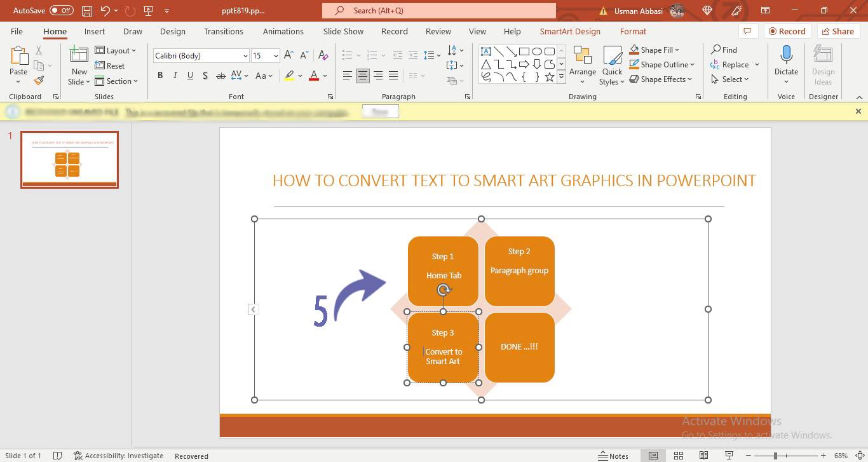Clear all formatting
The image size is (868, 462).
pyautogui.click(x=323, y=56)
